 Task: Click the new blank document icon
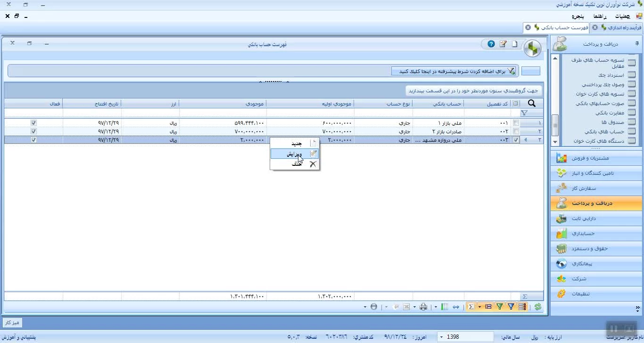coord(514,44)
